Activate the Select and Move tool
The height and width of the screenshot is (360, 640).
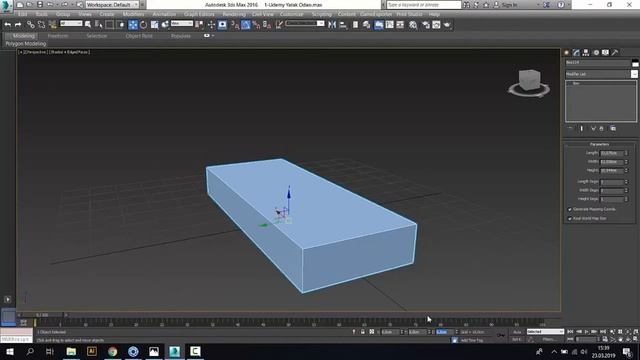click(133, 25)
